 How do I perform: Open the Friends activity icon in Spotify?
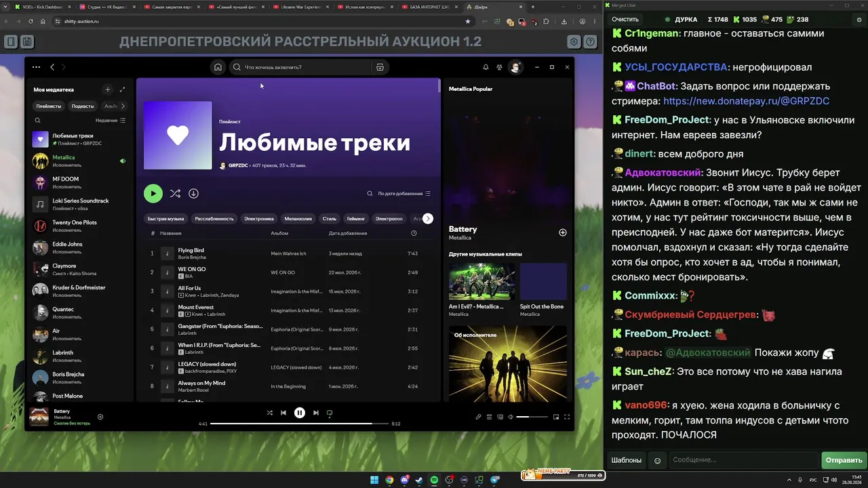click(x=500, y=67)
